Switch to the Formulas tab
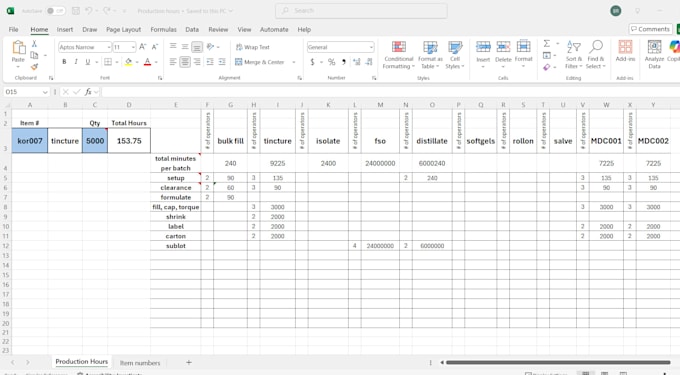This screenshot has height=375, width=680. (163, 29)
